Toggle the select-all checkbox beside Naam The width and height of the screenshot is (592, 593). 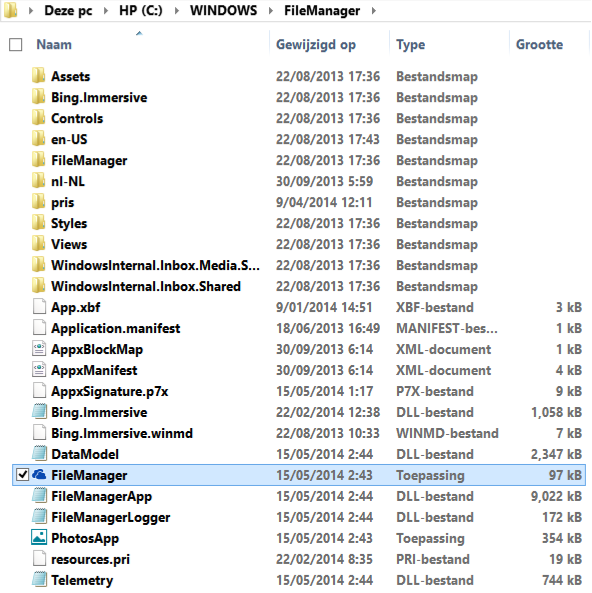click(16, 45)
